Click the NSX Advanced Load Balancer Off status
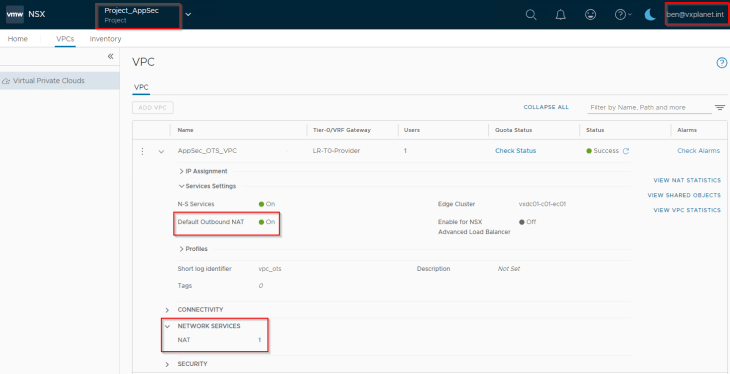 tap(527, 222)
